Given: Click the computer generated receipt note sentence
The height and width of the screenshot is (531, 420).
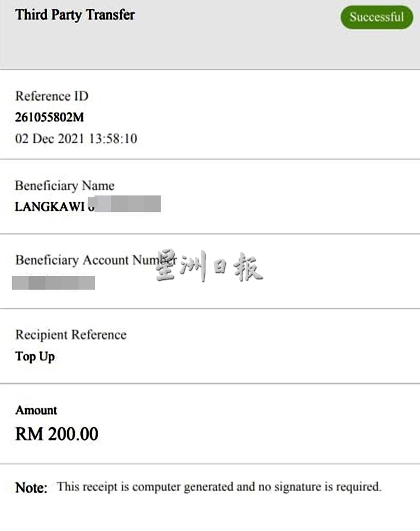Looking at the screenshot, I should pyautogui.click(x=218, y=487).
